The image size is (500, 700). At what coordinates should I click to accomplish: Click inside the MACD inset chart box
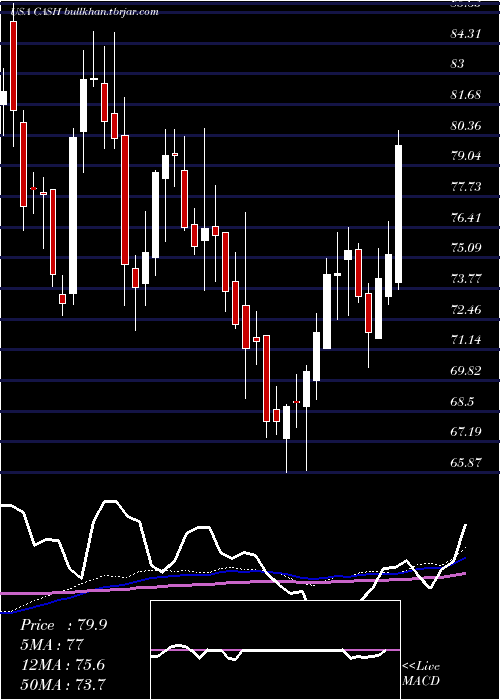point(275,650)
